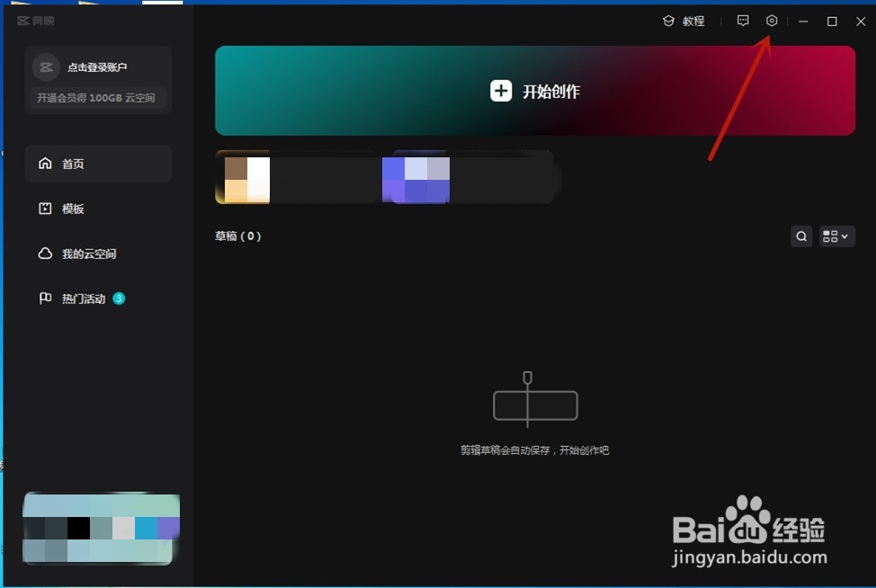This screenshot has height=588, width=876.
Task: Click 点击登录账户 to log in
Action: [97, 67]
